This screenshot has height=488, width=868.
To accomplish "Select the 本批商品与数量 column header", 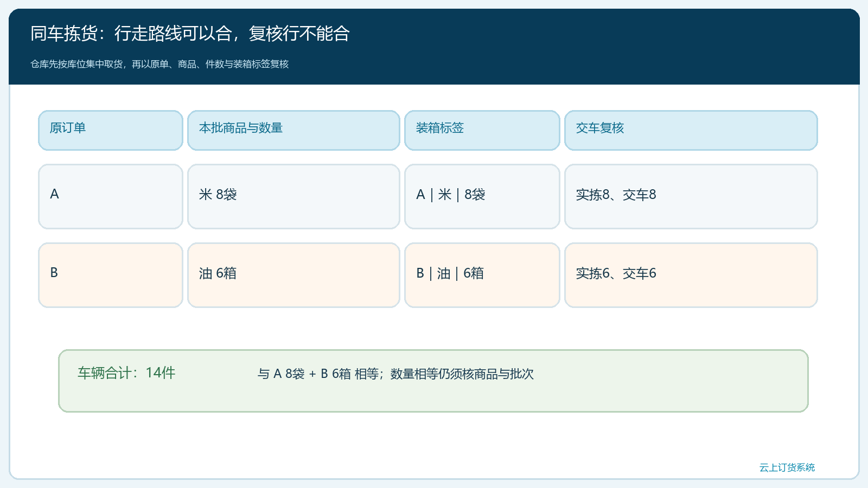I will (293, 130).
